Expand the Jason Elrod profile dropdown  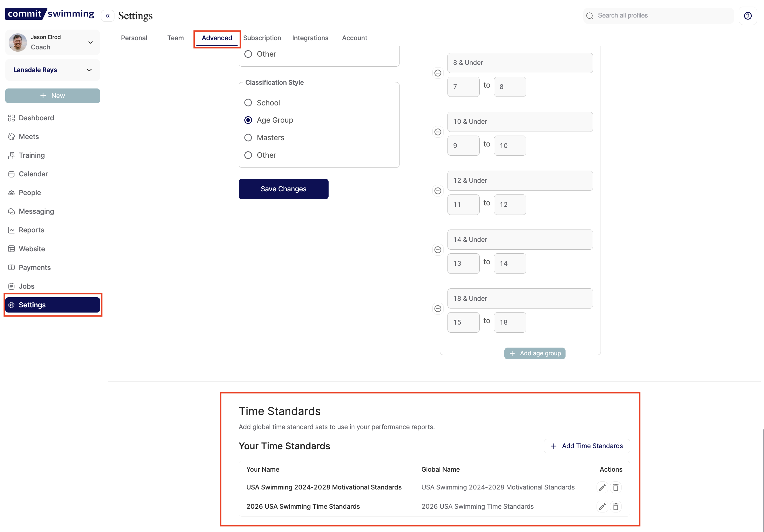90,42
